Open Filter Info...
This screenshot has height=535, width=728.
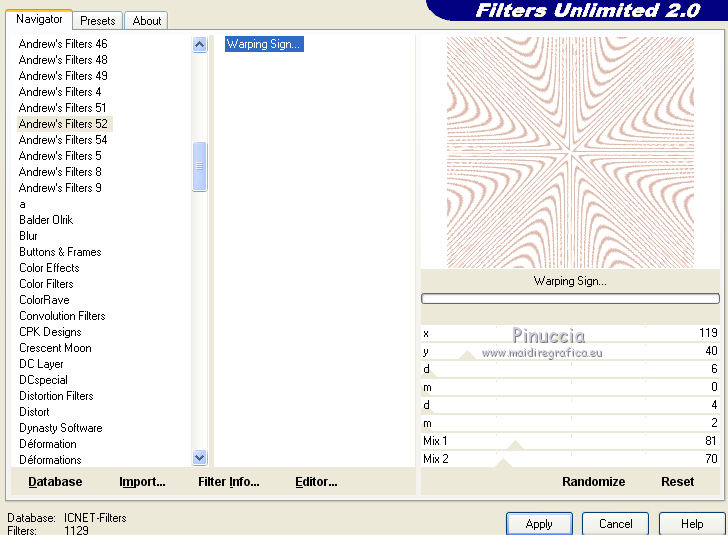tap(228, 482)
